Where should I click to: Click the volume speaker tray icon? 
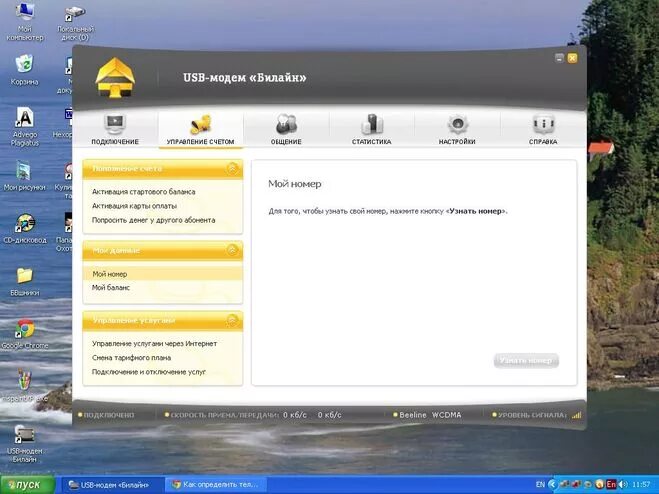[623, 485]
